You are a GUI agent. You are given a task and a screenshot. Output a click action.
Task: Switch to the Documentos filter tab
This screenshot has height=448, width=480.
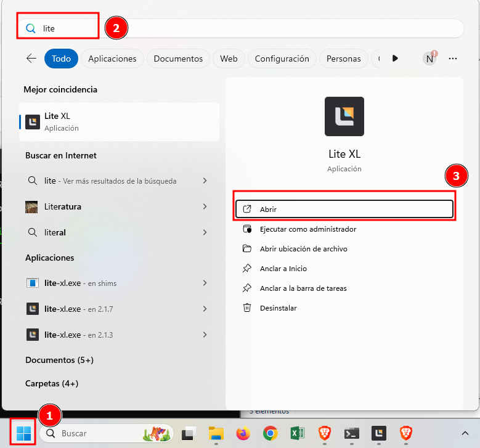coord(178,59)
